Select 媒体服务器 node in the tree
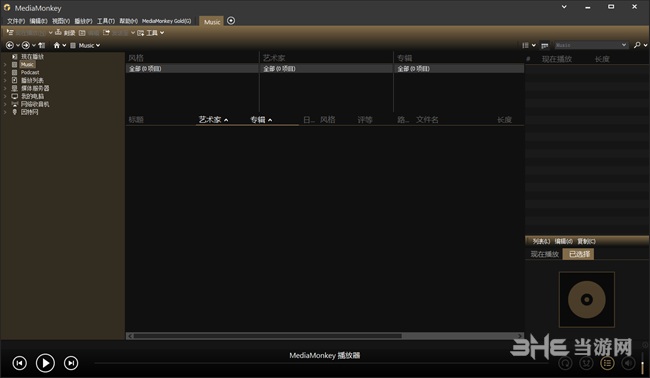Image resolution: width=650 pixels, height=378 pixels. coord(35,88)
